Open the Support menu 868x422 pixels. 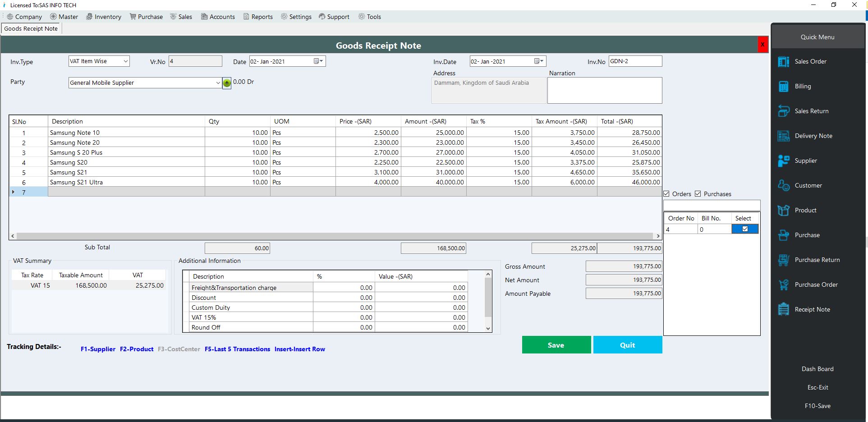tap(334, 17)
